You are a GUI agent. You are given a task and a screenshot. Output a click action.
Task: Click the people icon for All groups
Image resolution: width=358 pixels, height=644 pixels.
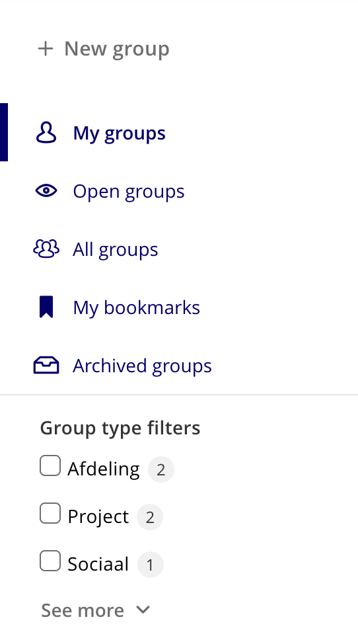tap(46, 249)
